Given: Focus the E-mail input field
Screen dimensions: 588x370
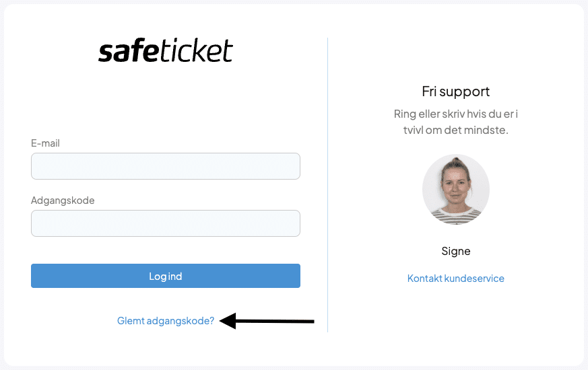Looking at the screenshot, I should tap(166, 166).
